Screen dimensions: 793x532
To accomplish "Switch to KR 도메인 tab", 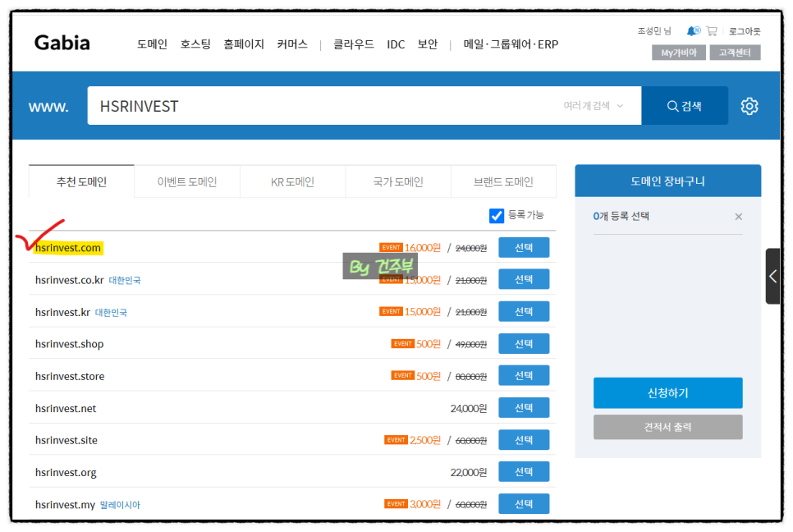I will pos(292,181).
